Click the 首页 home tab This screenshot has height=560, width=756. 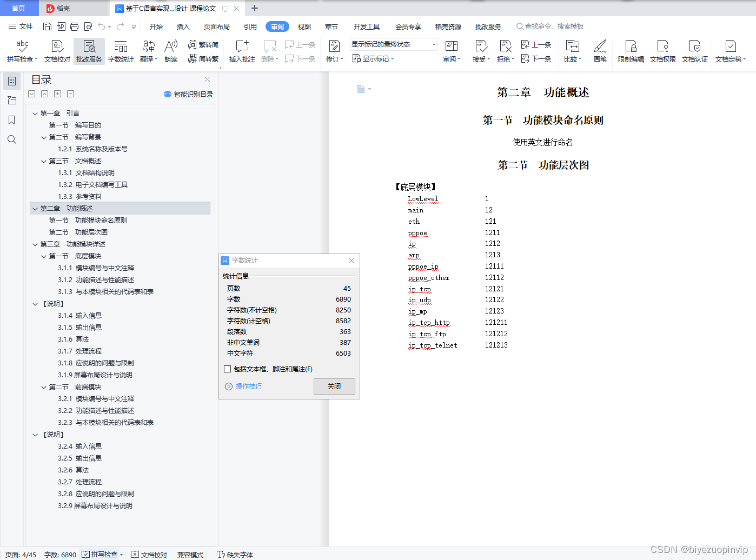[x=19, y=8]
